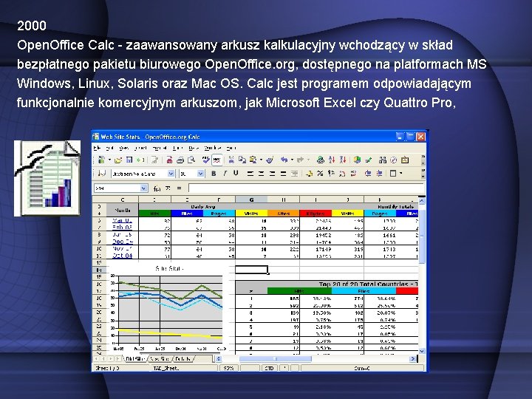Expand the Borders dropdown arrow
This screenshot has height=399, width=532.
pos(401,174)
